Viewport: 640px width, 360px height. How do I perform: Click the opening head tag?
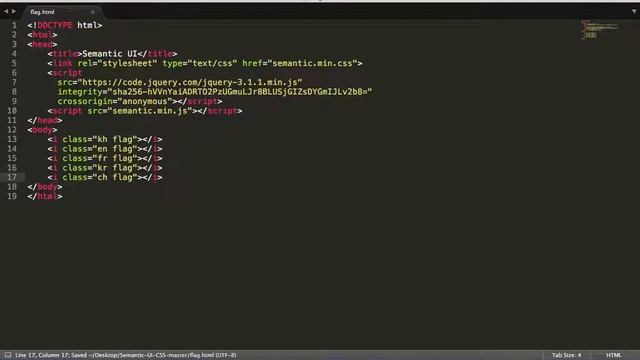(x=42, y=44)
